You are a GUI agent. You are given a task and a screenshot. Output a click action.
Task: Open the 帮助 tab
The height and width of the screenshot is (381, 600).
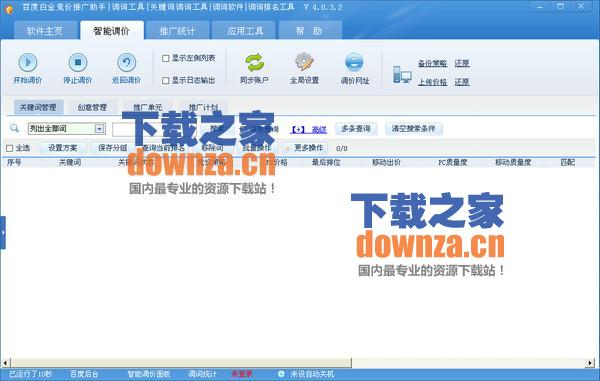click(x=310, y=31)
